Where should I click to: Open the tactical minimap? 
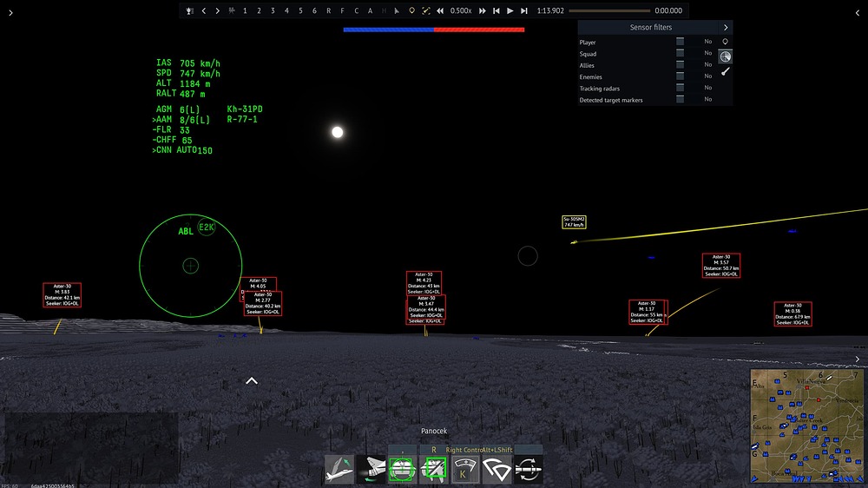[x=806, y=425]
